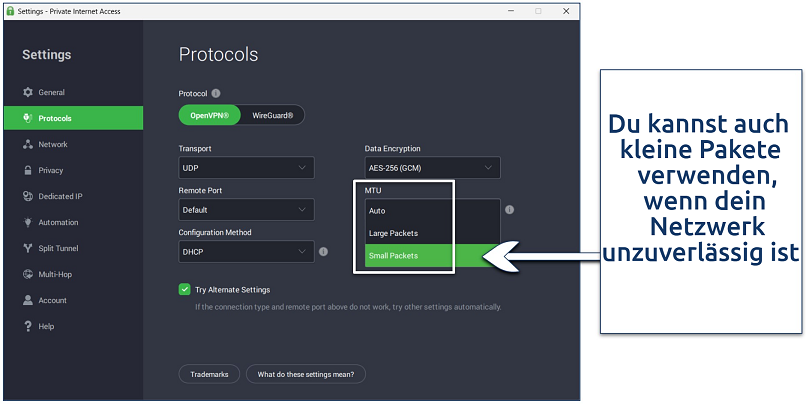Select the OpenVPN protocol toggle
Image resolution: width=806 pixels, height=404 pixels.
tap(209, 115)
